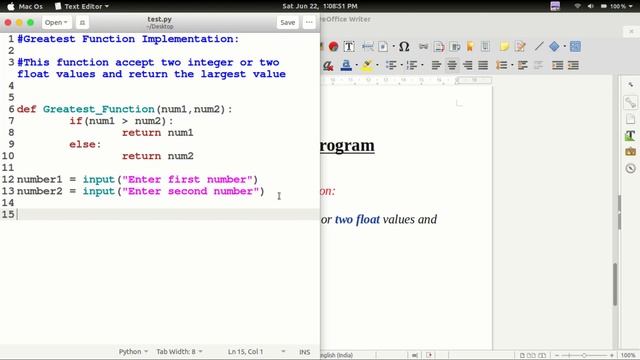Toggle bulleted list in Writer

coord(391,65)
